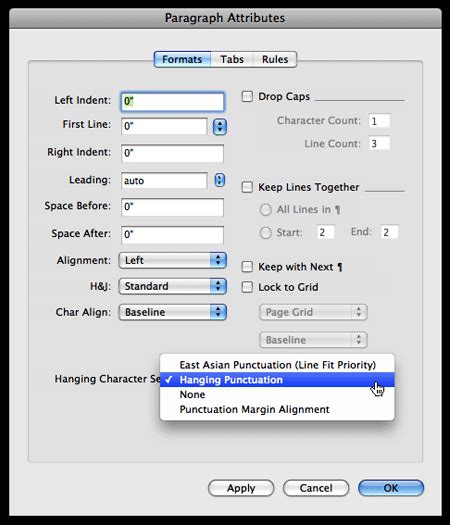Screen dimensions: 450x525
Task: Open the Alignment dropdown set to Left
Action: click(x=172, y=260)
